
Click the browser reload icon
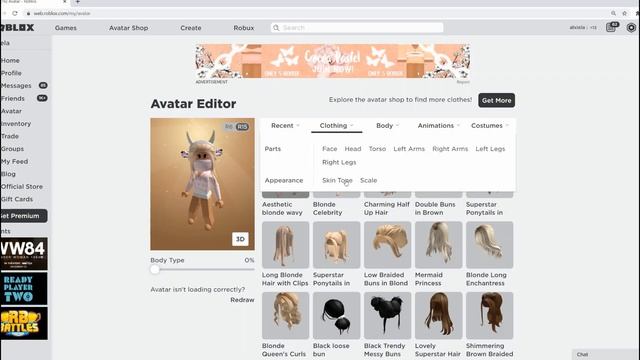15,13
